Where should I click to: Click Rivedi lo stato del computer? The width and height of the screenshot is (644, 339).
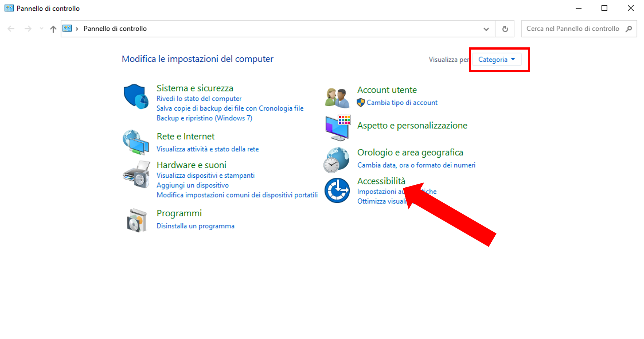199,98
